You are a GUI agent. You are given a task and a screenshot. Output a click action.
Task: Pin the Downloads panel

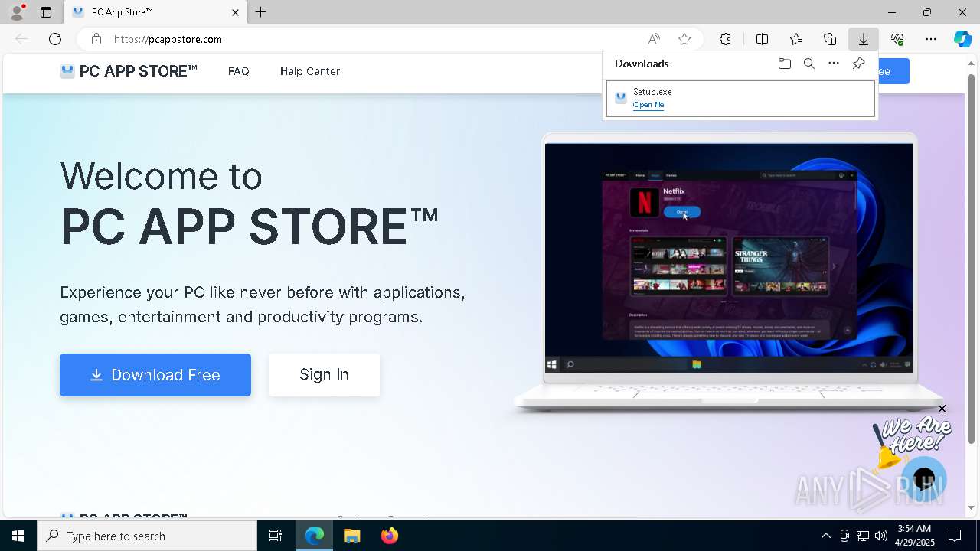coord(859,64)
